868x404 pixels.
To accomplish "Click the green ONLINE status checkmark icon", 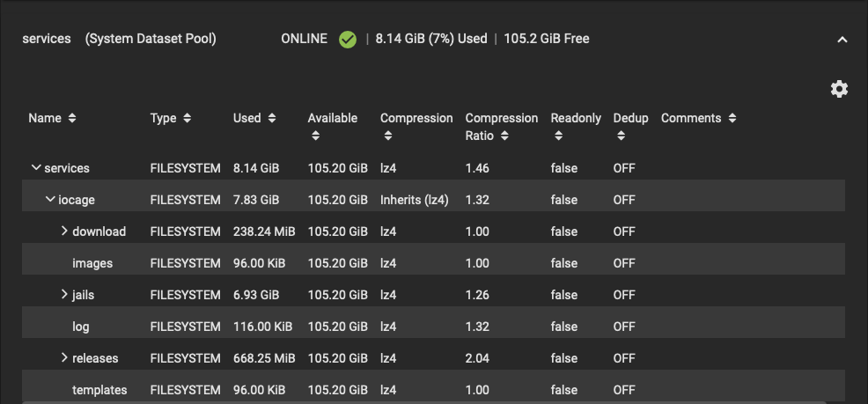I will 348,39.
